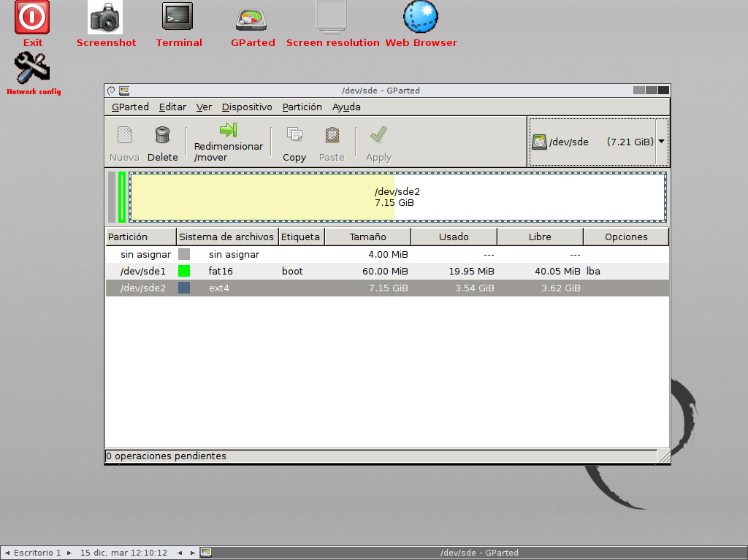This screenshot has height=560, width=748.
Task: Click the 19.95 MiB used cell
Action: coord(471,272)
